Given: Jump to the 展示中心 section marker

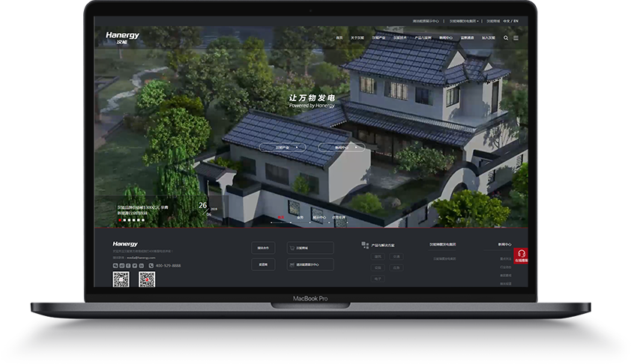Looking at the screenshot, I should click(319, 218).
